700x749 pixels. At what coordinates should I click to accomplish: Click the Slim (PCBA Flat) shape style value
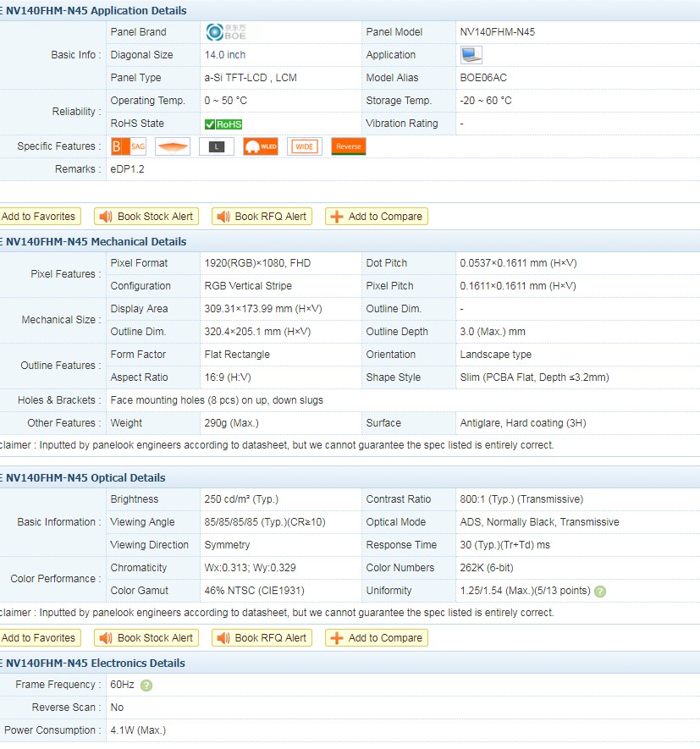534,377
